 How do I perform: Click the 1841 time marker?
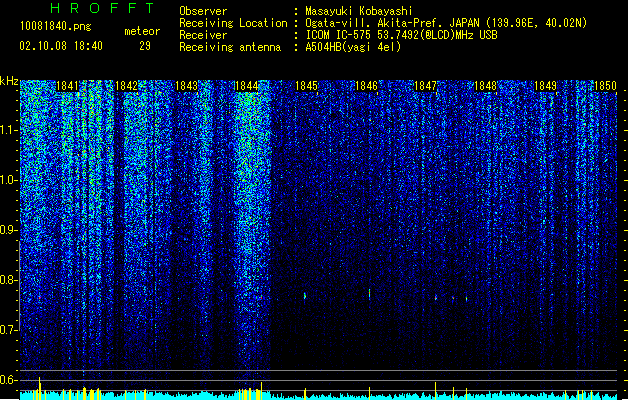(67, 86)
